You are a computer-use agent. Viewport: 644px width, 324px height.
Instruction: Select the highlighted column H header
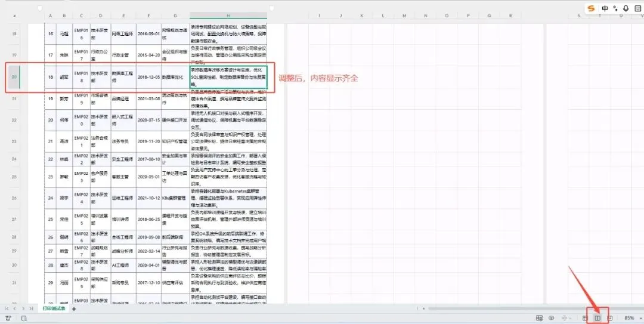228,16
